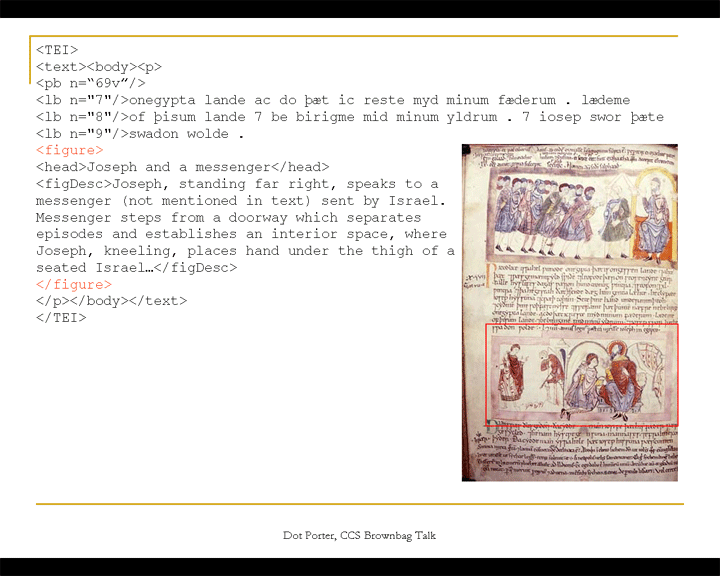Click the <head>Joseph and a messenger</head> line
The image size is (720, 576).
click(x=182, y=167)
